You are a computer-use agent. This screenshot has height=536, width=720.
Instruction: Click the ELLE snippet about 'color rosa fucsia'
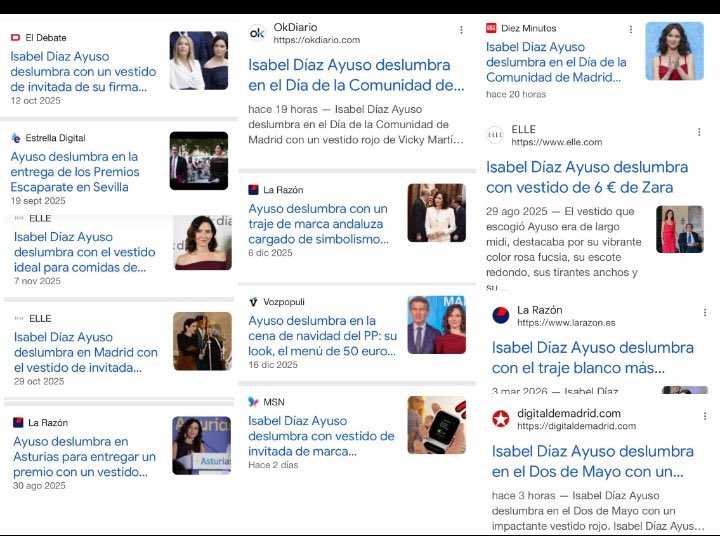[x=566, y=249]
